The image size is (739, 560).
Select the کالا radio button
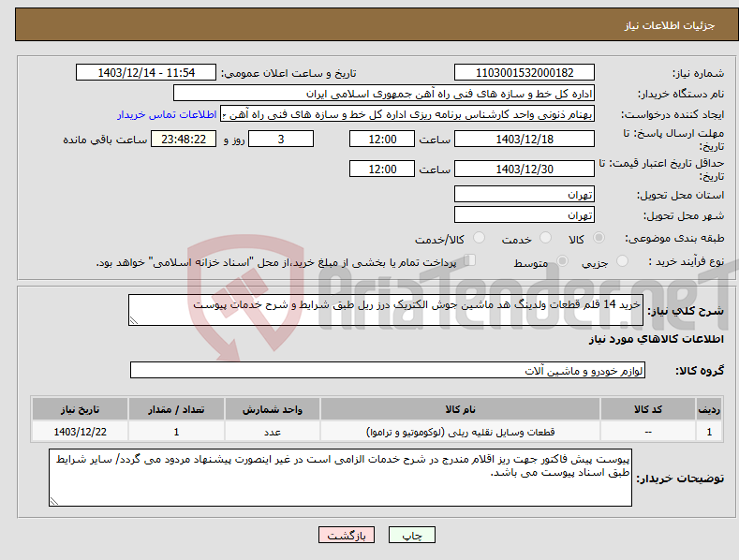[x=599, y=238]
